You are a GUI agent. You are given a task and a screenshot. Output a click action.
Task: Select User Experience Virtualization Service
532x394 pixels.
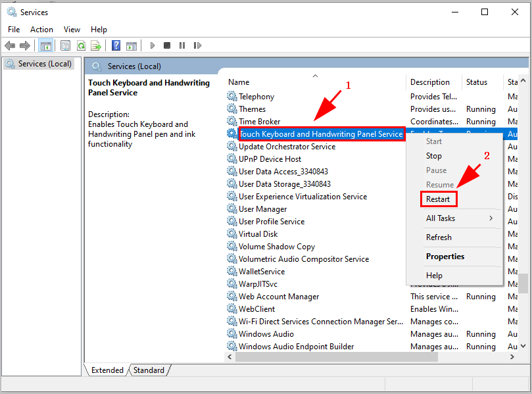coord(302,197)
